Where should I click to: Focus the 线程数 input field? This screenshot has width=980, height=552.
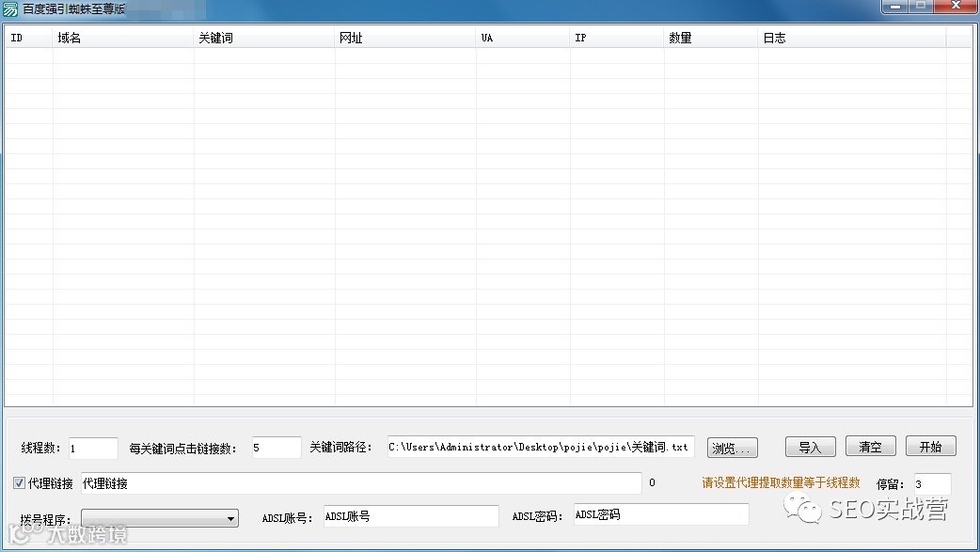click(93, 449)
